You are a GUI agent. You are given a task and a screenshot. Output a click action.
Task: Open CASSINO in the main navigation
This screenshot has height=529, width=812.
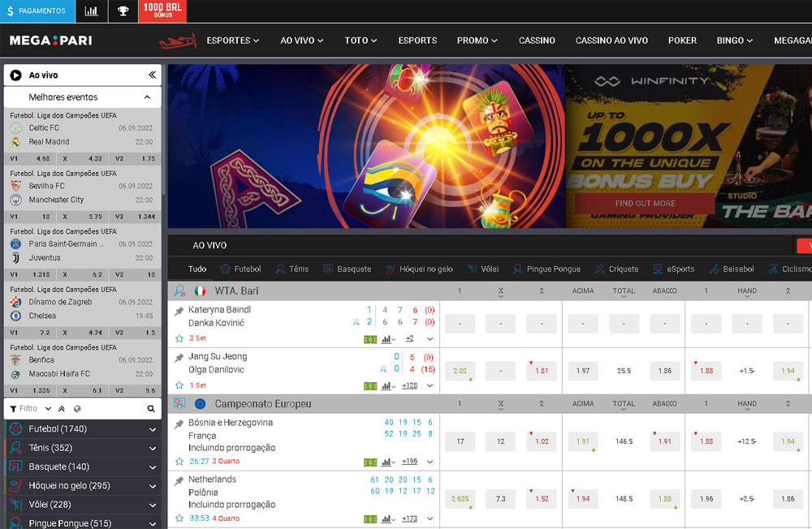point(537,41)
